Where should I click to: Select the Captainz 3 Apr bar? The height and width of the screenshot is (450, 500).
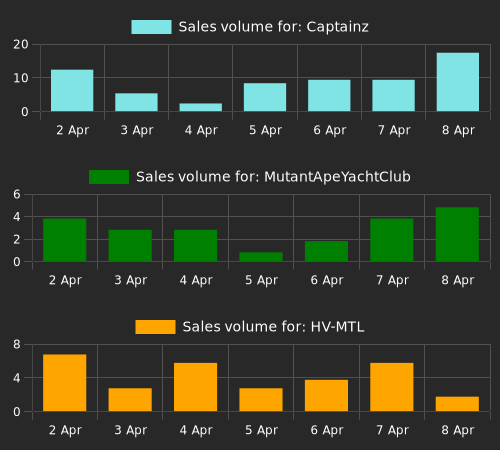coord(136,102)
